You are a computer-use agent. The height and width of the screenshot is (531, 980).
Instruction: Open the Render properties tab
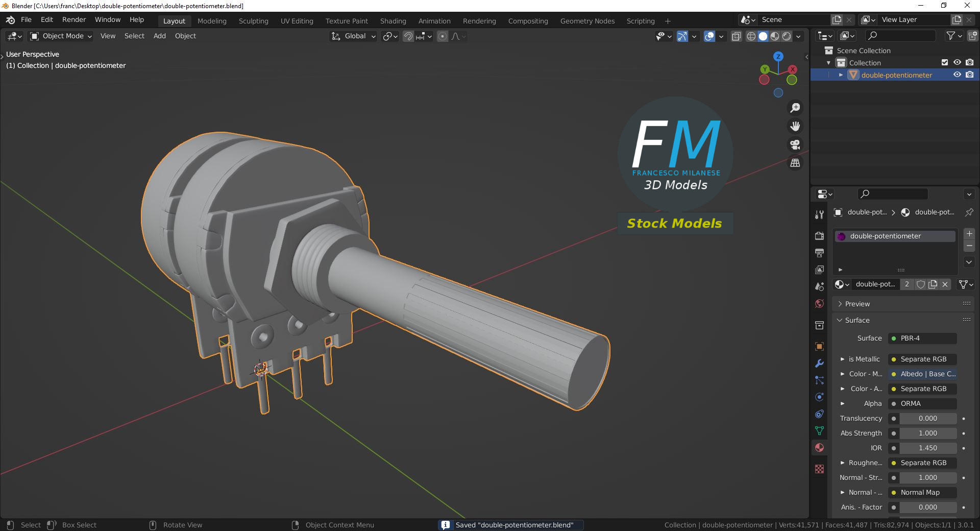(819, 236)
